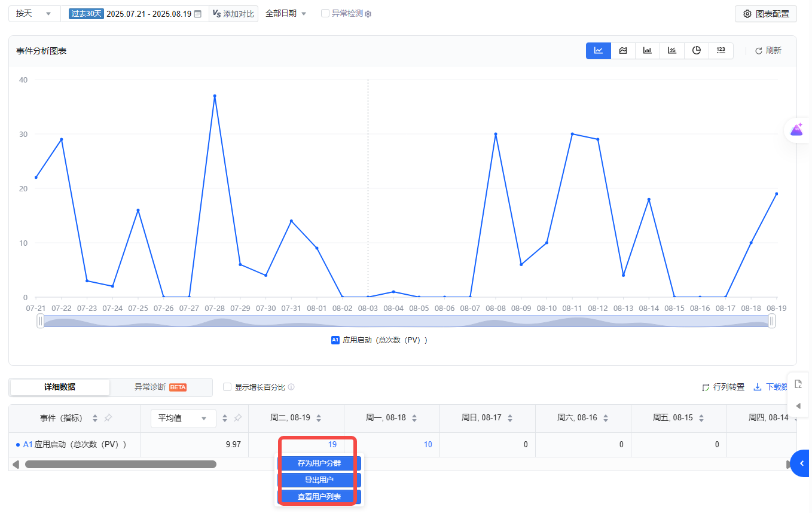The width and height of the screenshot is (812, 513).
Task: Select the 123 numeric value view icon
Action: (721, 51)
